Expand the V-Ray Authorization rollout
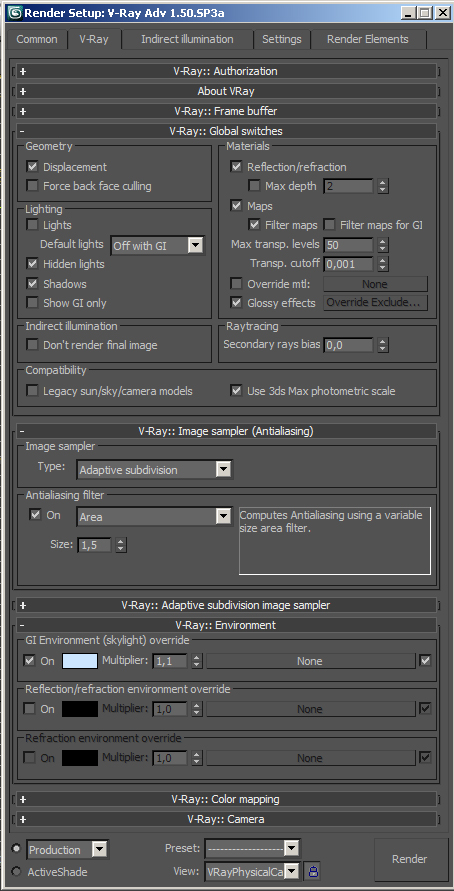The width and height of the screenshot is (454, 891). [x=226, y=71]
